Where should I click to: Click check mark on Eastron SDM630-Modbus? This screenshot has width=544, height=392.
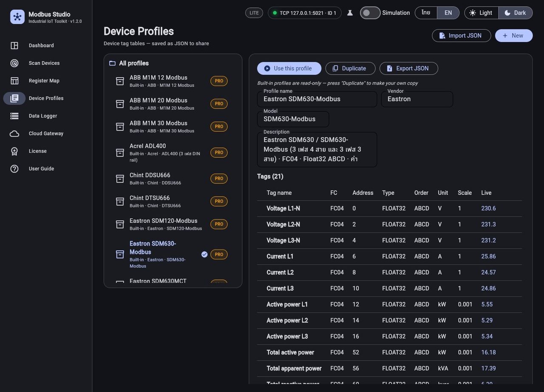point(204,254)
